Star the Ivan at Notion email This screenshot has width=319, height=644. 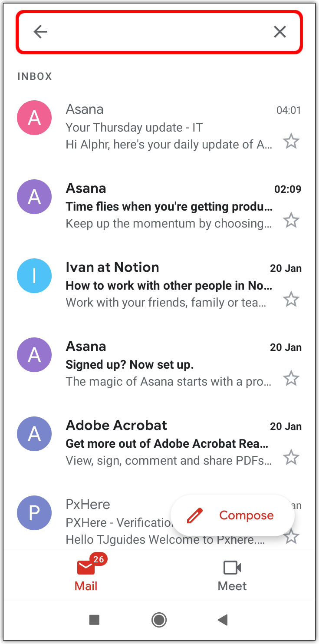click(291, 299)
